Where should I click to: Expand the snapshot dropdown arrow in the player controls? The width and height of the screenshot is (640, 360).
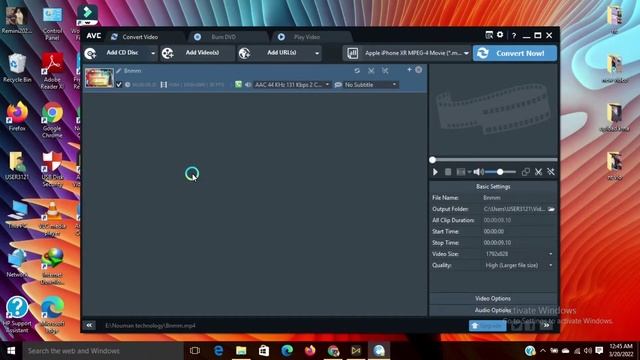coord(469,172)
